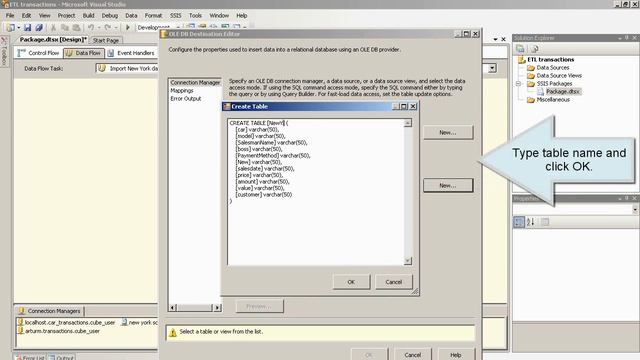Viewport: 640px width, 360px height.
Task: Click the Categorized view icon in Properties panel
Action: (519, 222)
